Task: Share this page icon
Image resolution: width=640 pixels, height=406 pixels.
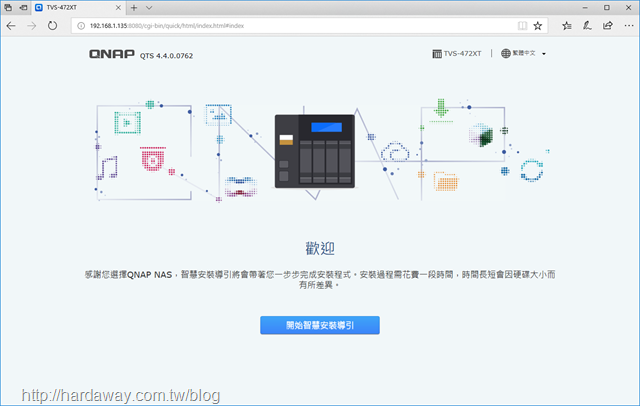Action: point(608,26)
